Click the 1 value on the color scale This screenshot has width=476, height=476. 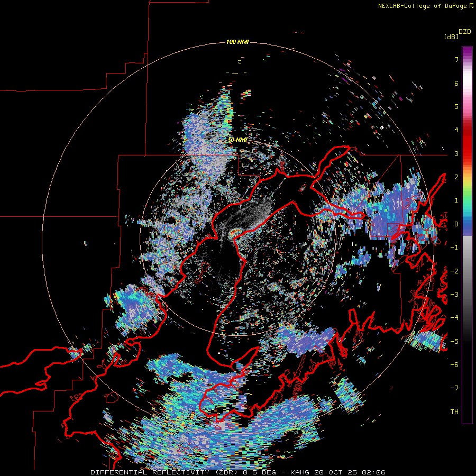(456, 200)
